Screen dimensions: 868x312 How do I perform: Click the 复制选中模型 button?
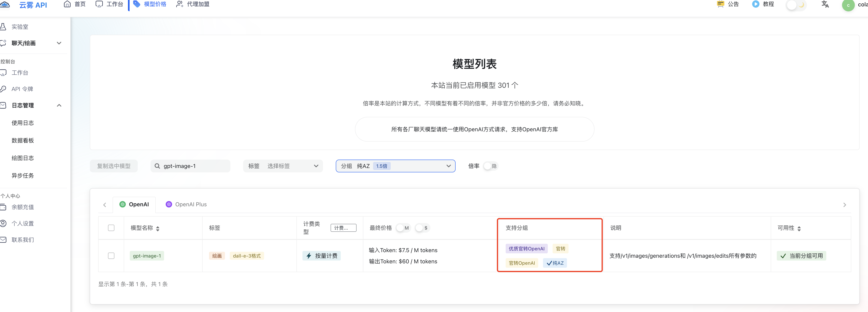(x=114, y=166)
